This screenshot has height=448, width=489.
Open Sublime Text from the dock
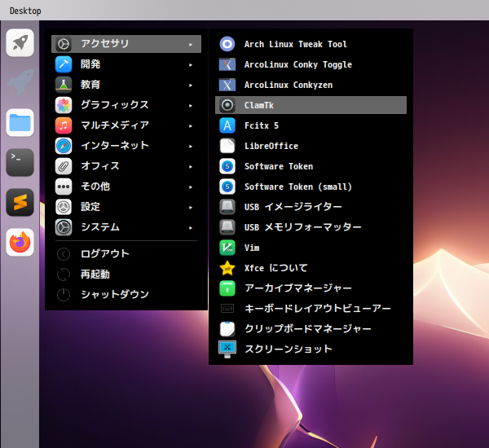pos(20,202)
